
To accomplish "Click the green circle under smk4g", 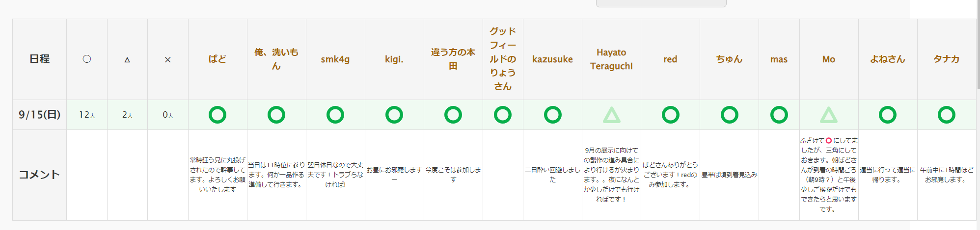I will 335,115.
